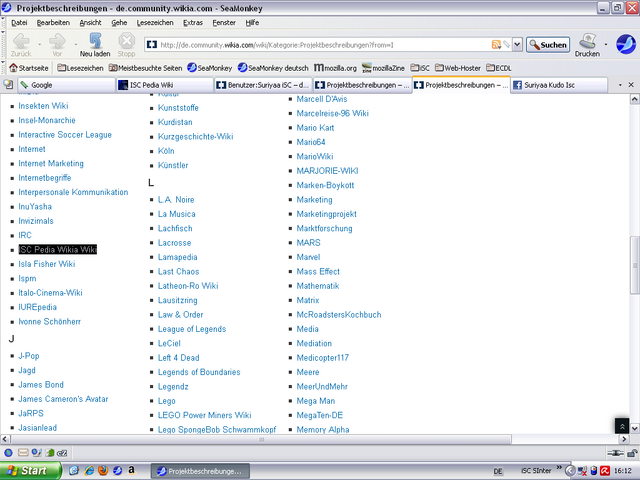Click the Neu laden reload button

pyautogui.click(x=95, y=44)
